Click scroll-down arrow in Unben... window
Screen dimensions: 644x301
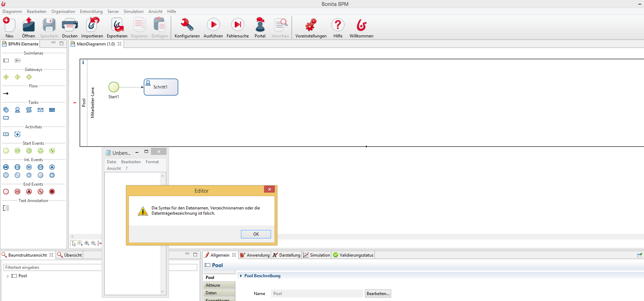point(162,291)
